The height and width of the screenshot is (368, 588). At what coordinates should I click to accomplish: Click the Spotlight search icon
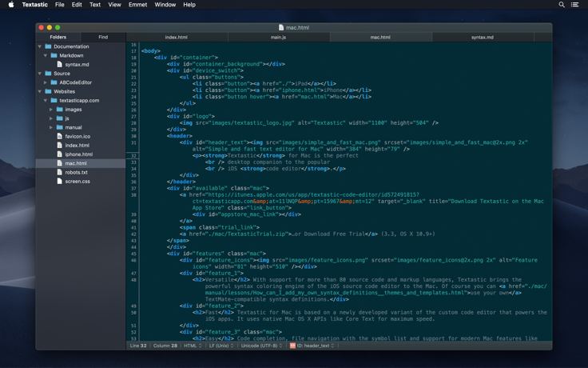tap(562, 5)
